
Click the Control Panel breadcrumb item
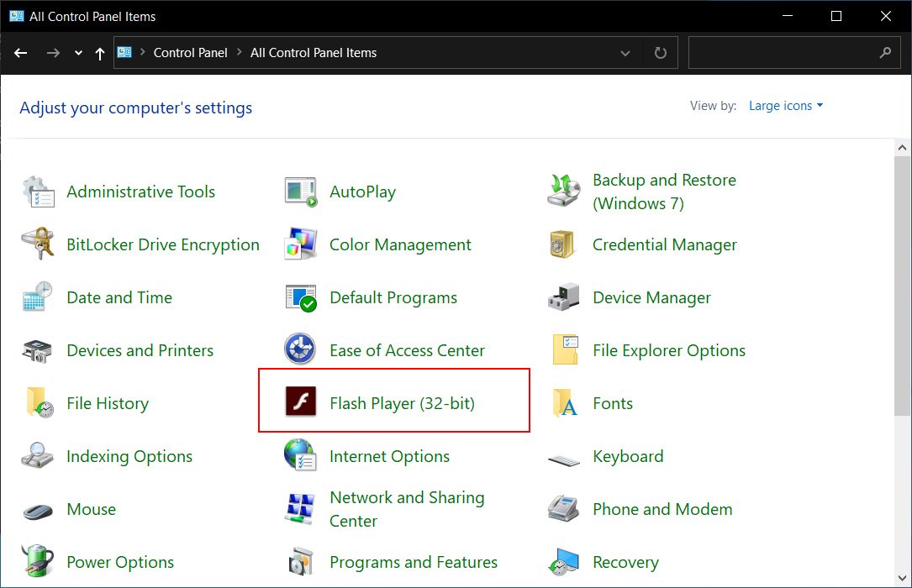(190, 52)
